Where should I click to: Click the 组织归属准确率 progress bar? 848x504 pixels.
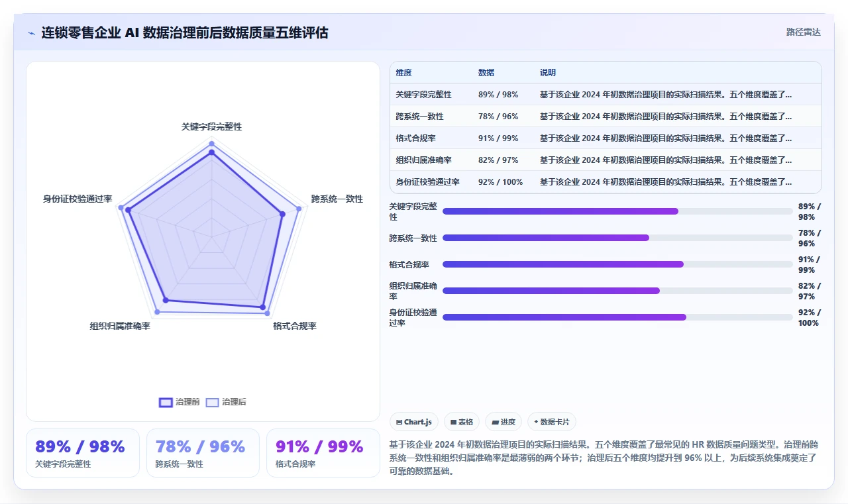(617, 291)
